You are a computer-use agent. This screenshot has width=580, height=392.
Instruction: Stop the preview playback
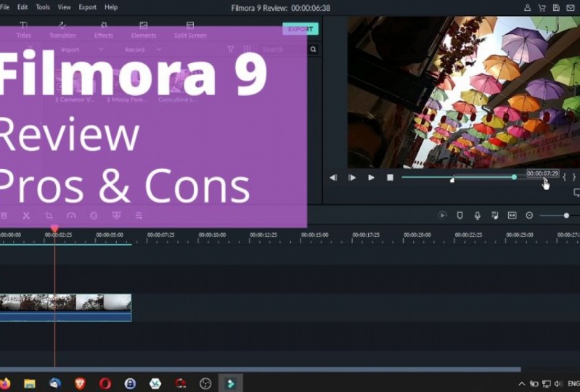(390, 178)
